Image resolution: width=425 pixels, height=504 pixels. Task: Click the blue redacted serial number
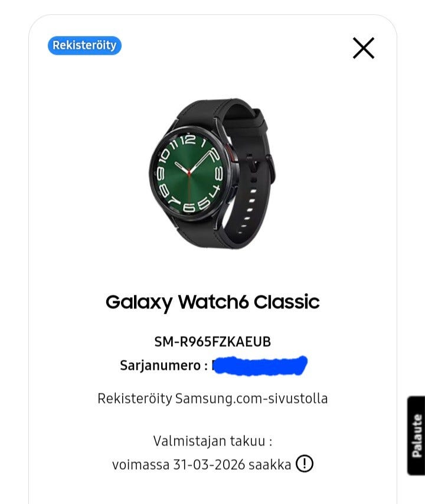click(260, 366)
